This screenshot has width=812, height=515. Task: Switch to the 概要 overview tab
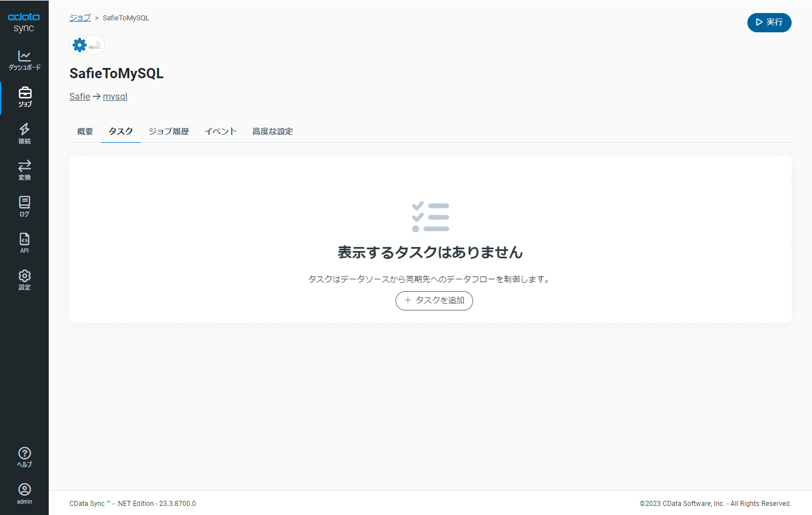pos(85,131)
